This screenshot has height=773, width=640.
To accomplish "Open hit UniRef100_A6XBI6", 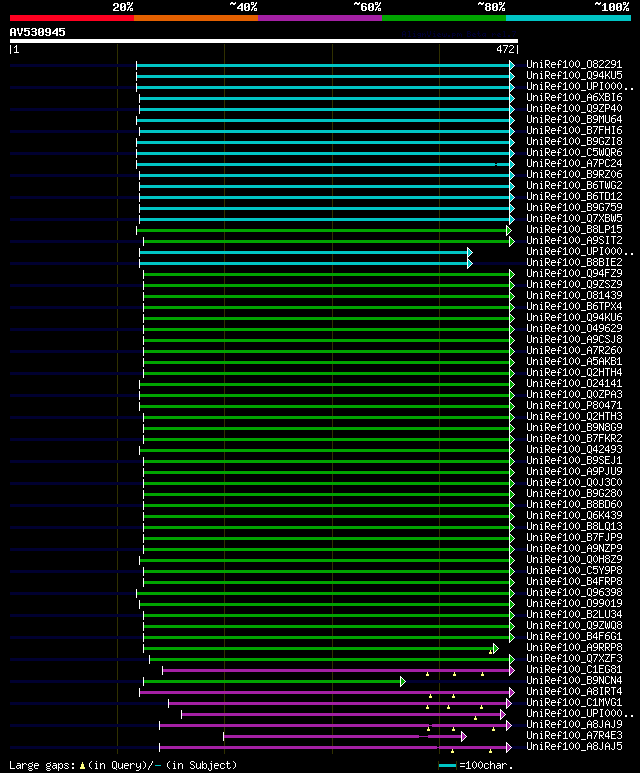I will 574,97.
